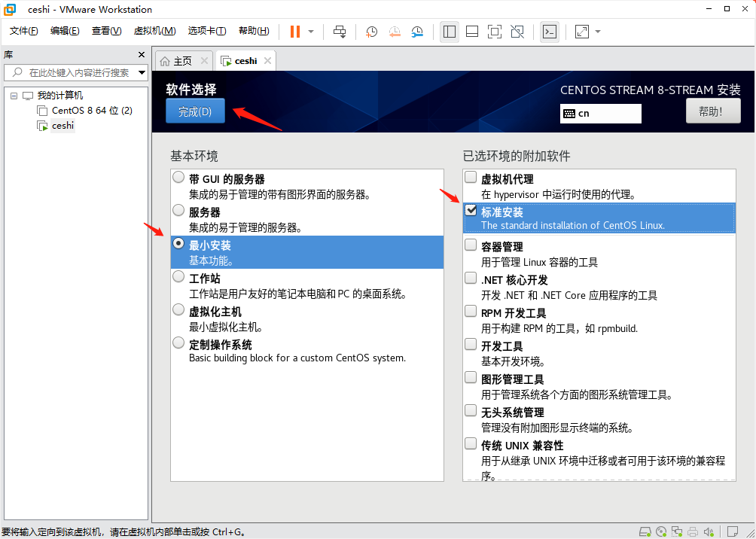Check the 传统 UNIX 兼容性 checkbox
This screenshot has height=539, width=756.
click(x=471, y=443)
